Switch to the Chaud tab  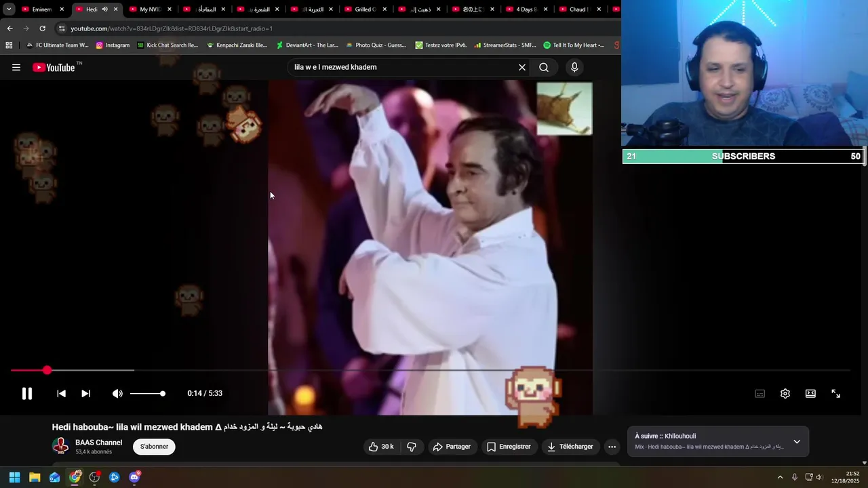(580, 9)
